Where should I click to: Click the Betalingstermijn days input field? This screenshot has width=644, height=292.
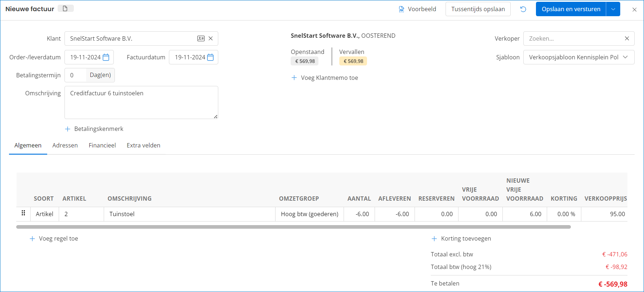click(x=76, y=75)
